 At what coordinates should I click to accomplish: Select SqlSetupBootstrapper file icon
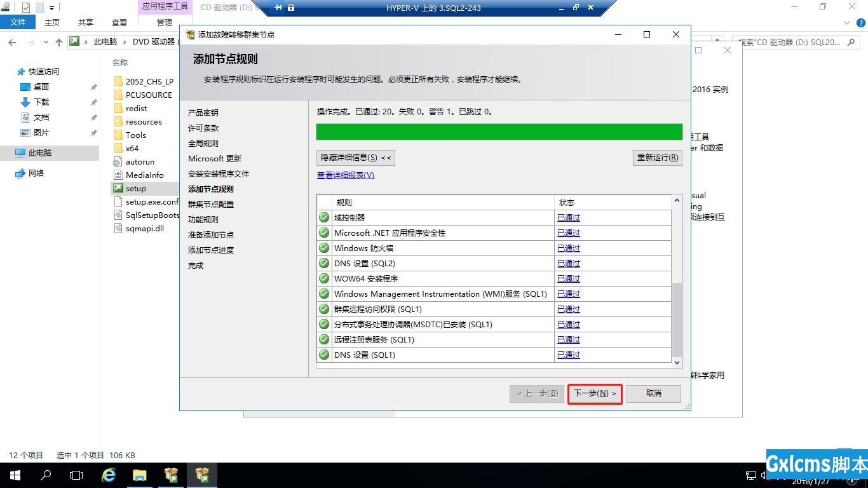tap(118, 215)
